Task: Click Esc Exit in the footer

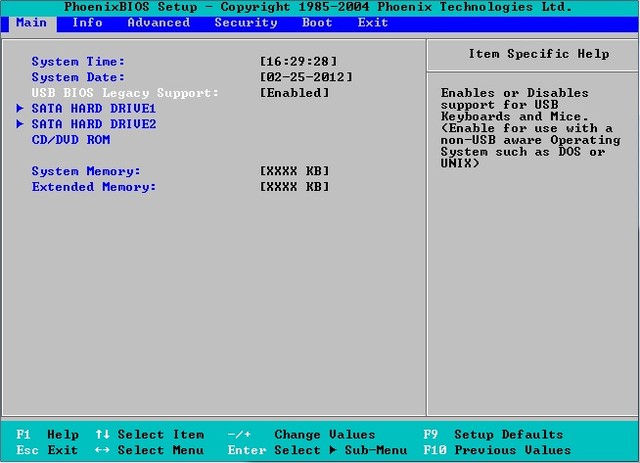Action: (x=47, y=450)
